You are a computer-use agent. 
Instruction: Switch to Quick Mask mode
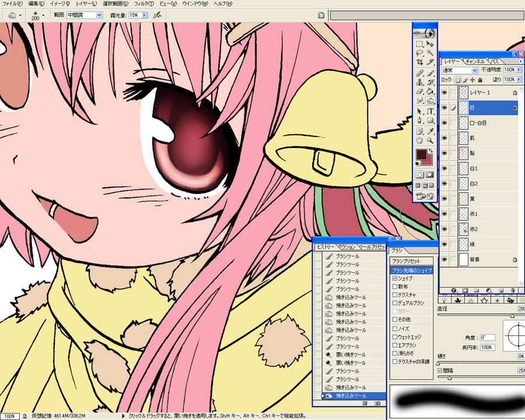point(429,174)
